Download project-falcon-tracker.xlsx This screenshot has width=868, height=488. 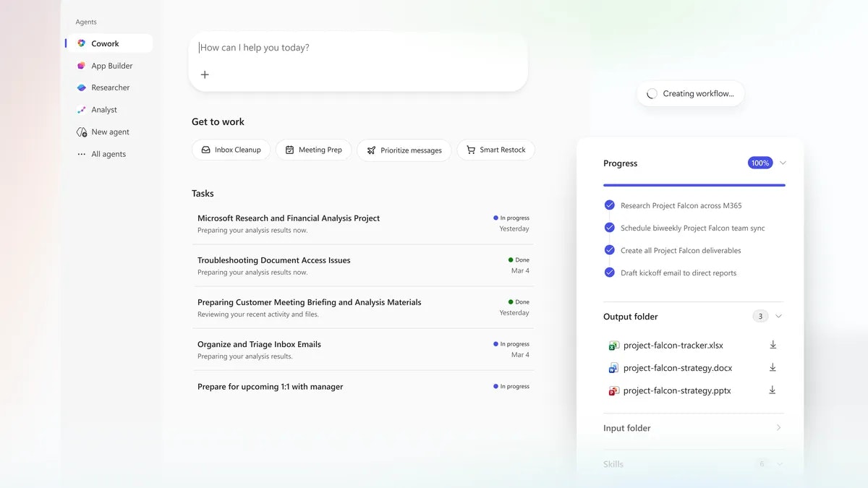click(773, 345)
